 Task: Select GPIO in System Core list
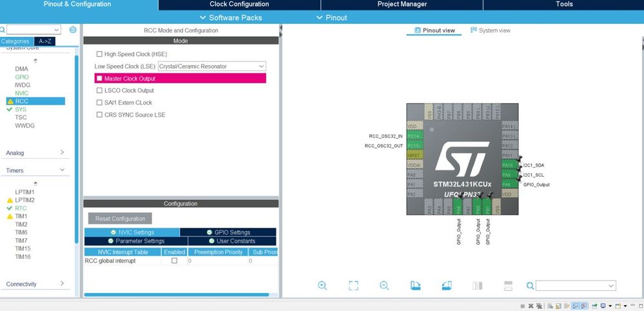22,77
